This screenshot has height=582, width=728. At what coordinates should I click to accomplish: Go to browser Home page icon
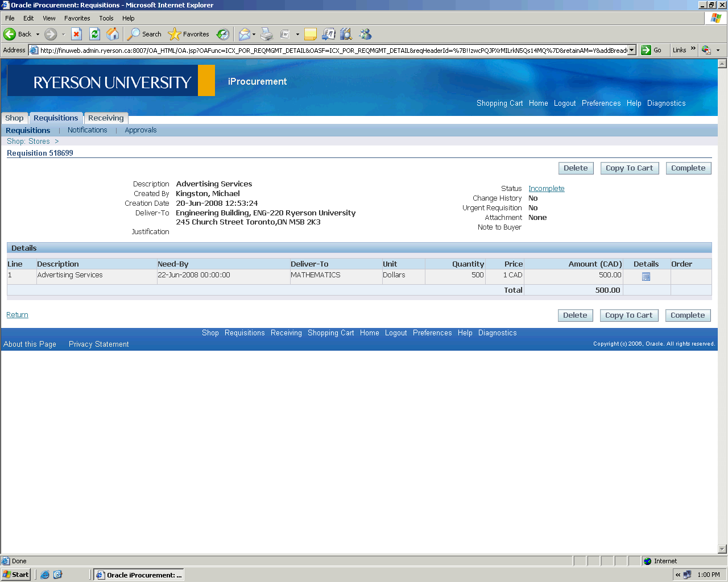[x=113, y=34]
